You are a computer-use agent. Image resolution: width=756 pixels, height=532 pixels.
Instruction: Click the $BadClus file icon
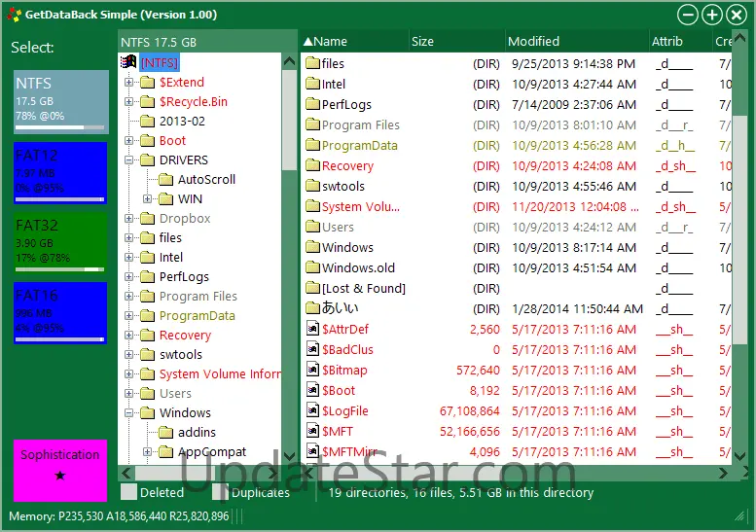(x=313, y=349)
